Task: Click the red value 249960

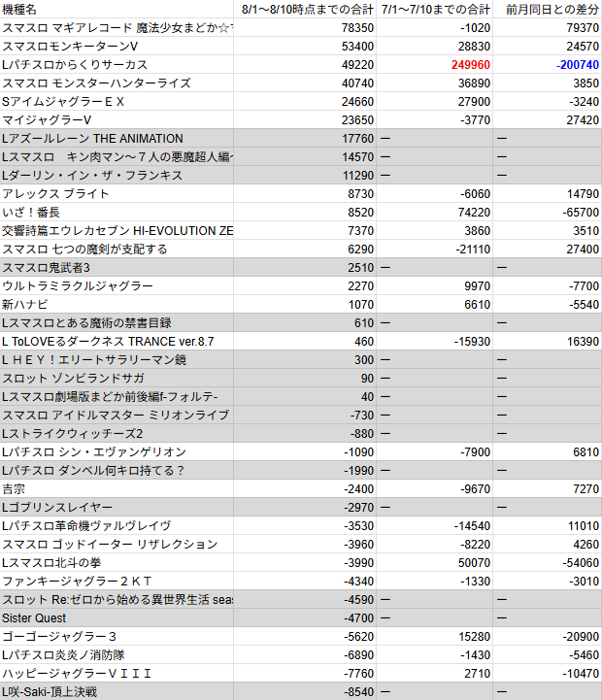Action: click(470, 65)
